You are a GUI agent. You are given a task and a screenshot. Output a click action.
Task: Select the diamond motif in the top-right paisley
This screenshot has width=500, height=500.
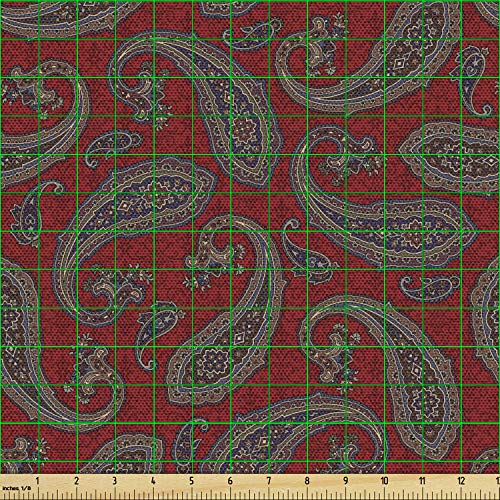click(398, 63)
